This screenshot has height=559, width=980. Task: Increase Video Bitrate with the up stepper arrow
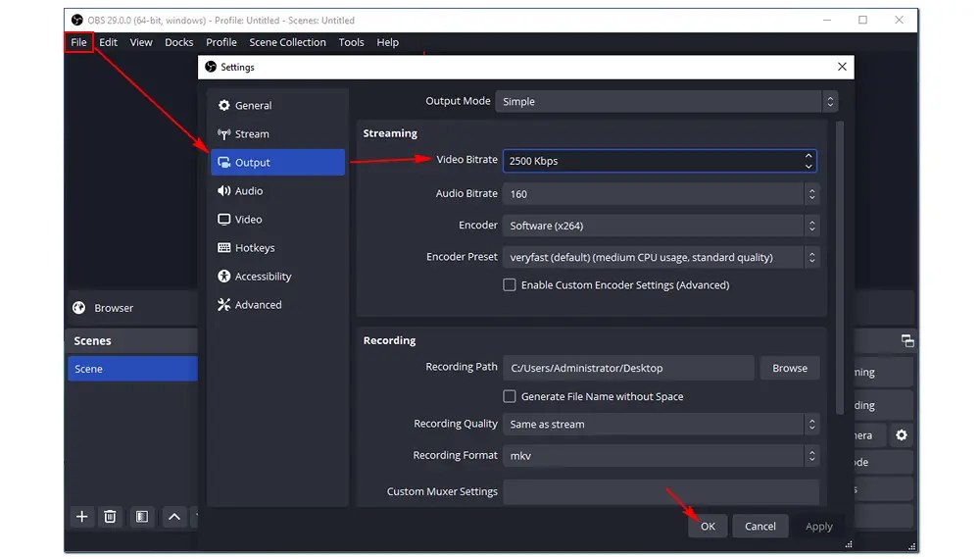point(808,156)
